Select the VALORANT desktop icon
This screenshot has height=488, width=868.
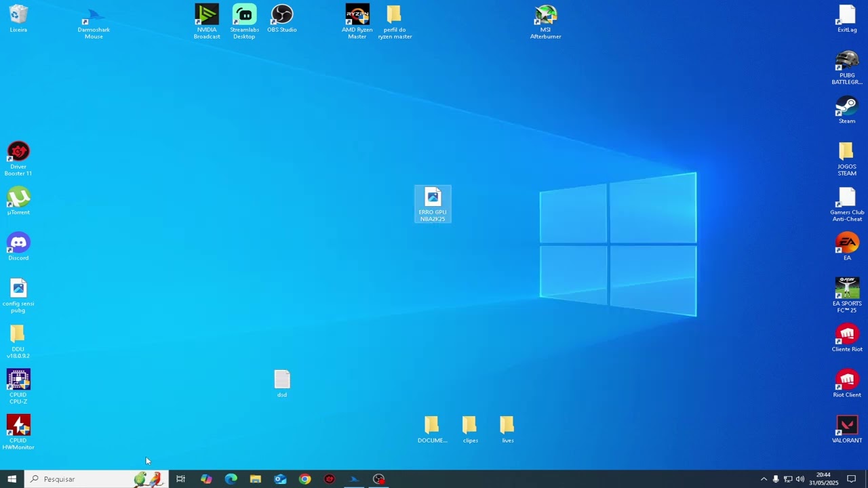tap(847, 429)
